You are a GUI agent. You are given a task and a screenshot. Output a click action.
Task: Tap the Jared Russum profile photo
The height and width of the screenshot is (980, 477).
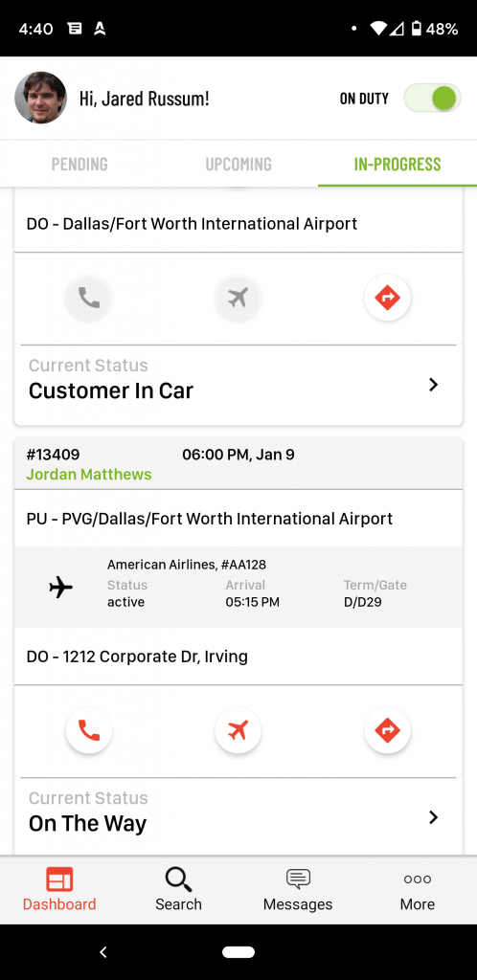coord(40,98)
